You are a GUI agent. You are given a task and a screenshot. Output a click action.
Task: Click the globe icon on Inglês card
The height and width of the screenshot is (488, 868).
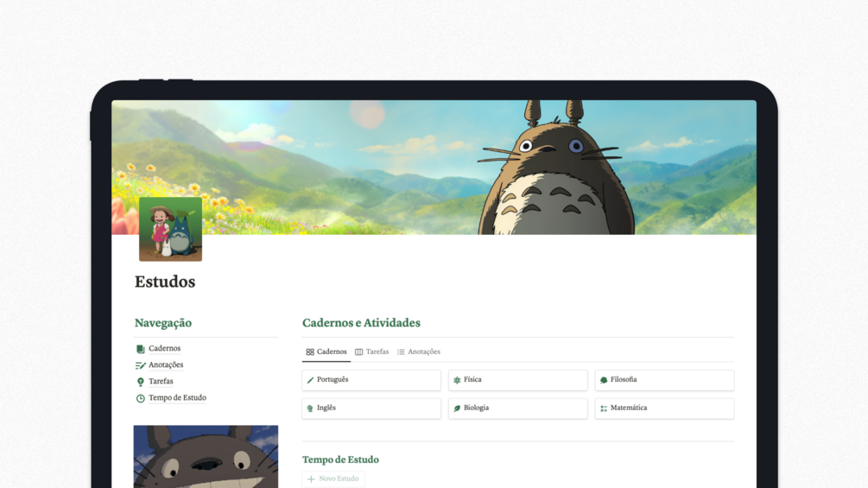(x=310, y=409)
